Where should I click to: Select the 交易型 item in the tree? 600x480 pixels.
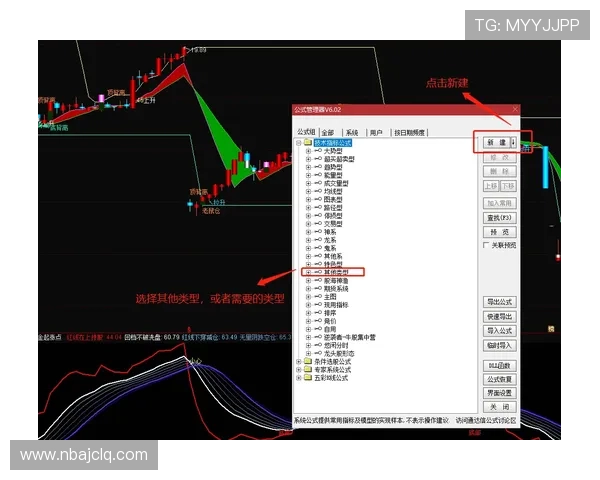coord(333,223)
